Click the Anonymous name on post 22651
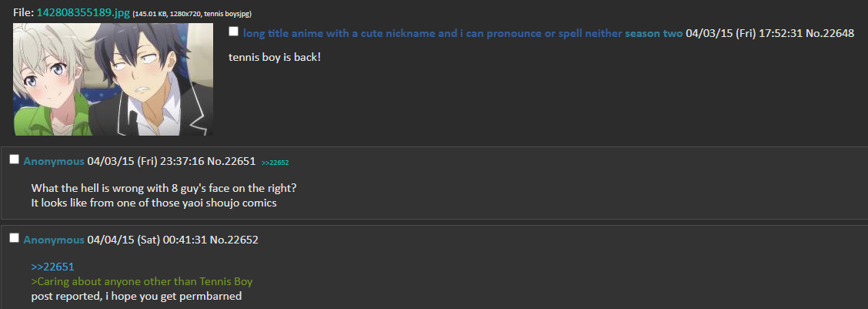This screenshot has height=309, width=868. coord(53,161)
